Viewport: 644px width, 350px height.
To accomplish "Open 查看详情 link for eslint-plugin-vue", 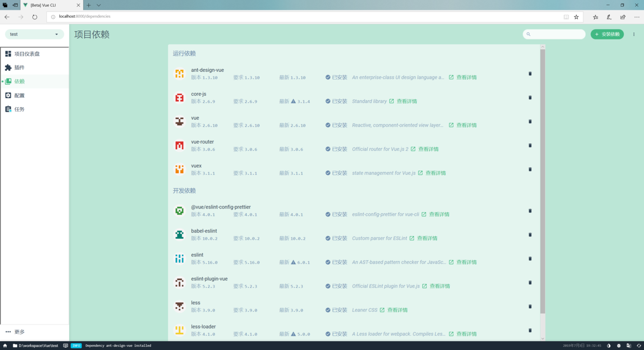I will (x=436, y=286).
